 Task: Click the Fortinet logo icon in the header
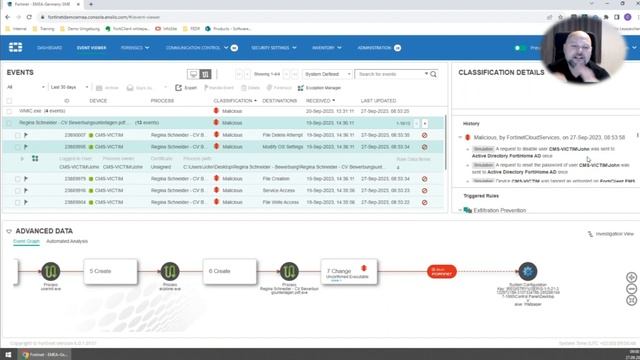[x=16, y=47]
